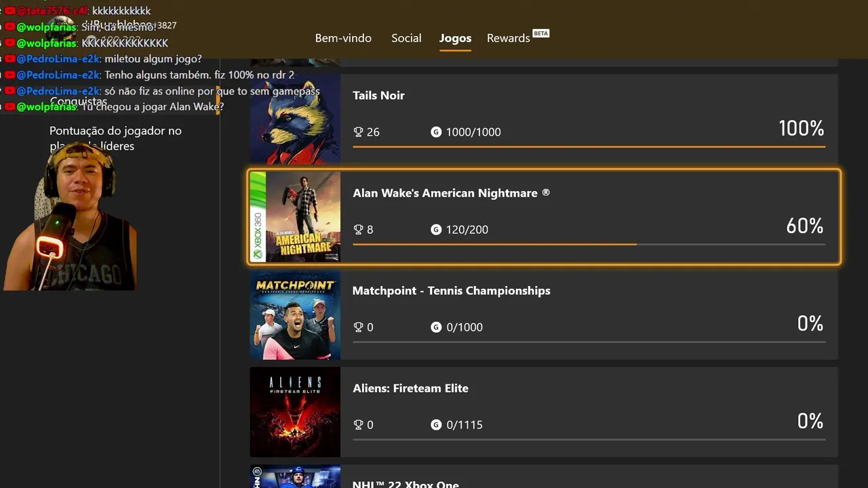The height and width of the screenshot is (488, 868).
Task: Click the trophy icon on Matchpoint row
Action: (x=359, y=327)
